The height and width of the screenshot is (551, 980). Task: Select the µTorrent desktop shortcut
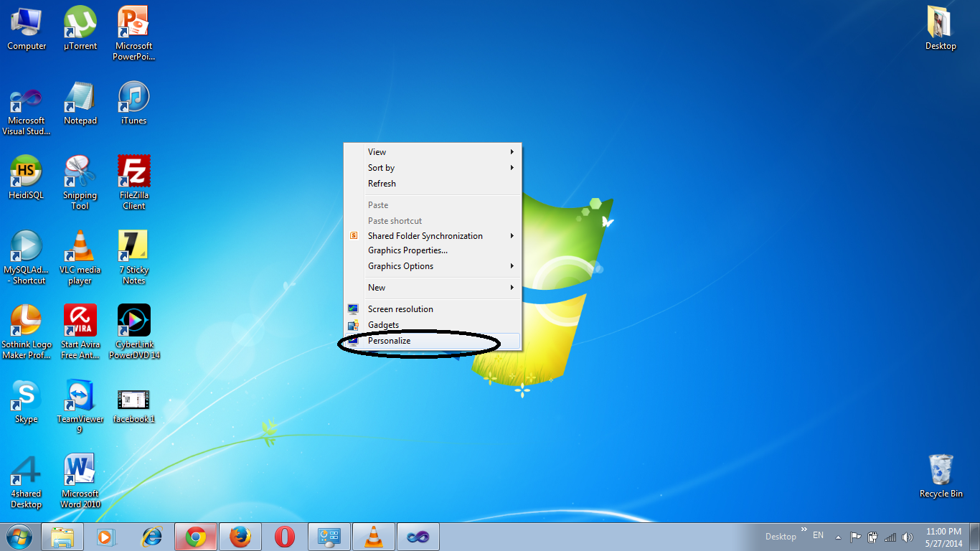80,29
